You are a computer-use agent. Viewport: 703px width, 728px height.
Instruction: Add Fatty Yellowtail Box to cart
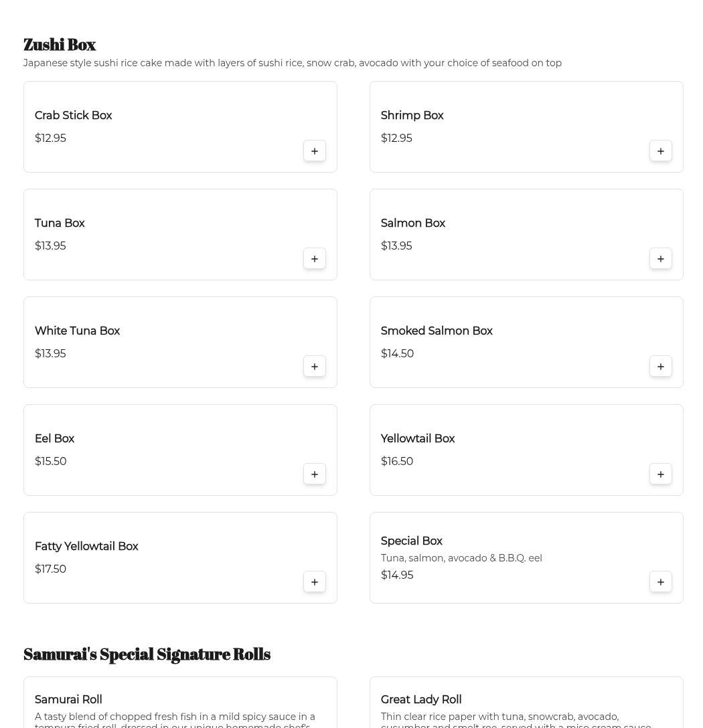(314, 582)
